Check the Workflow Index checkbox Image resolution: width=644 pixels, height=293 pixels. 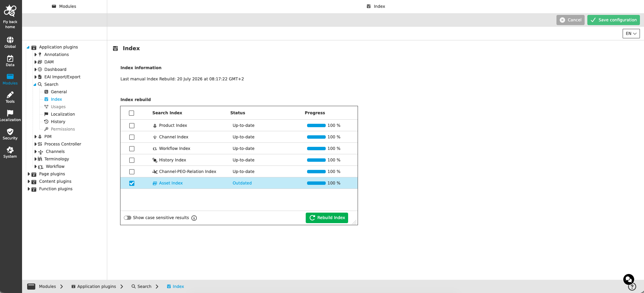click(132, 149)
